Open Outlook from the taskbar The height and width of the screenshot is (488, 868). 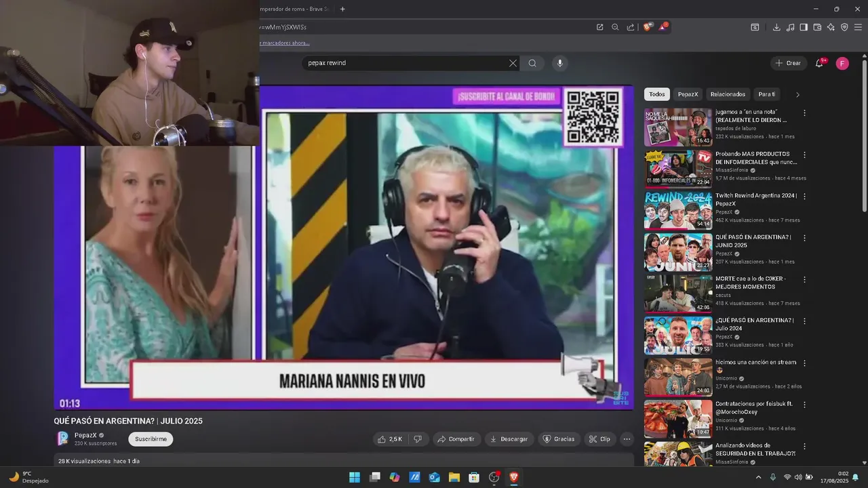[434, 477]
